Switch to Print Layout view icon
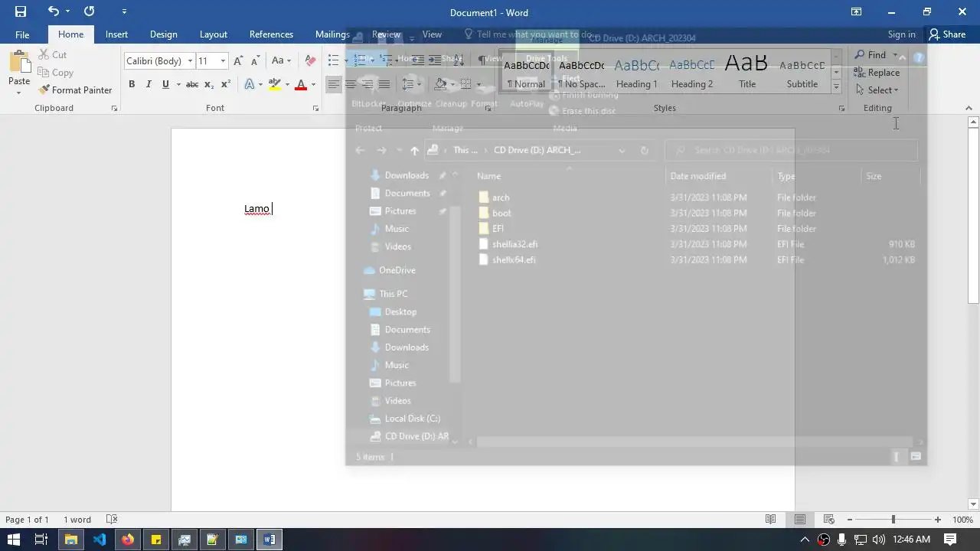This screenshot has width=980, height=551. [x=800, y=520]
